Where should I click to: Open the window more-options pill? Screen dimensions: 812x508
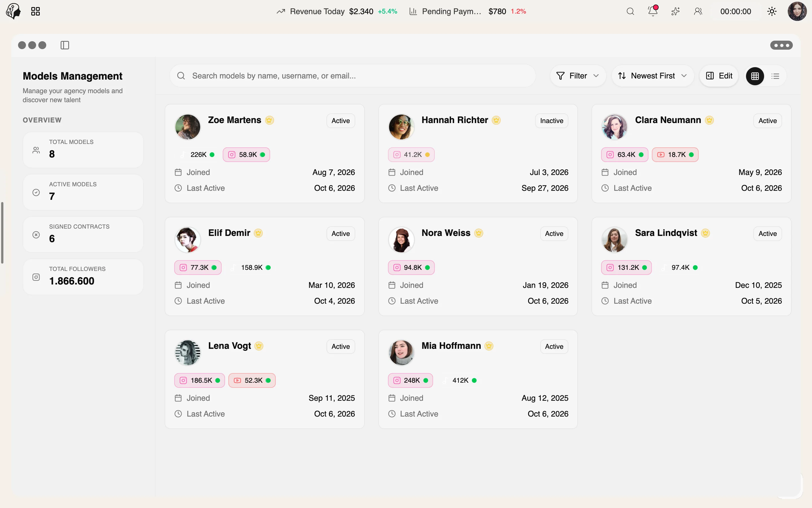(x=781, y=45)
